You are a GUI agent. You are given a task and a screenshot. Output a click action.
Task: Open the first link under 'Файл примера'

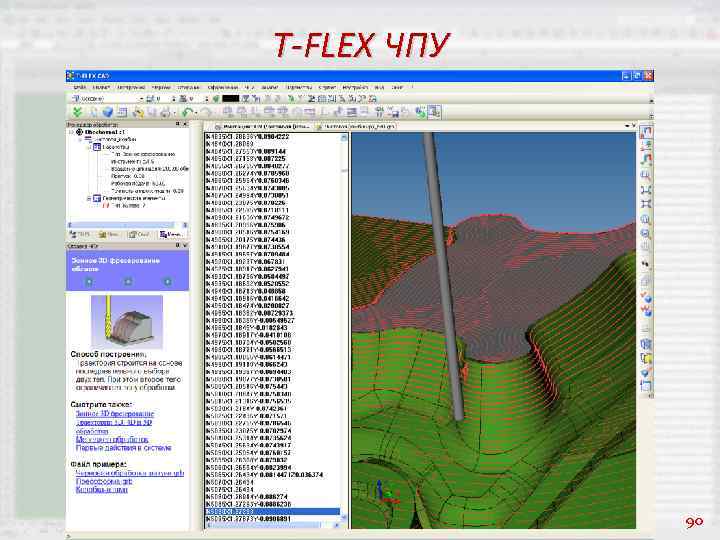click(x=130, y=473)
